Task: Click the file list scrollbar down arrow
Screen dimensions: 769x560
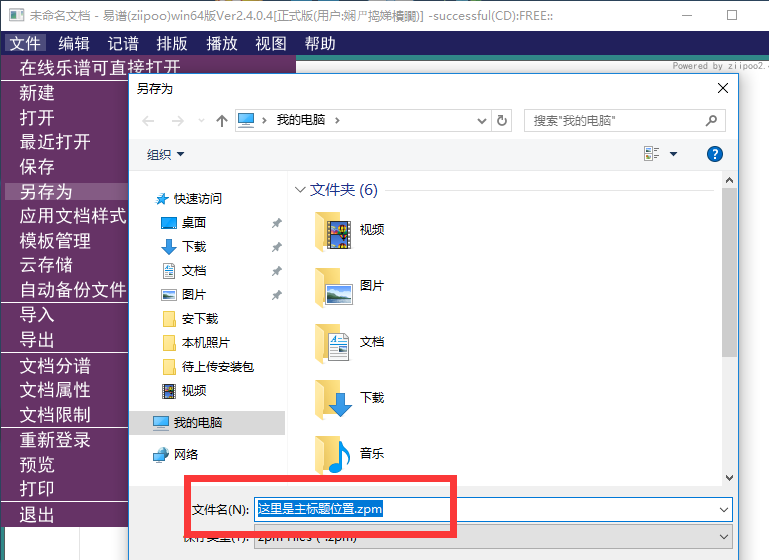Action: tap(729, 478)
